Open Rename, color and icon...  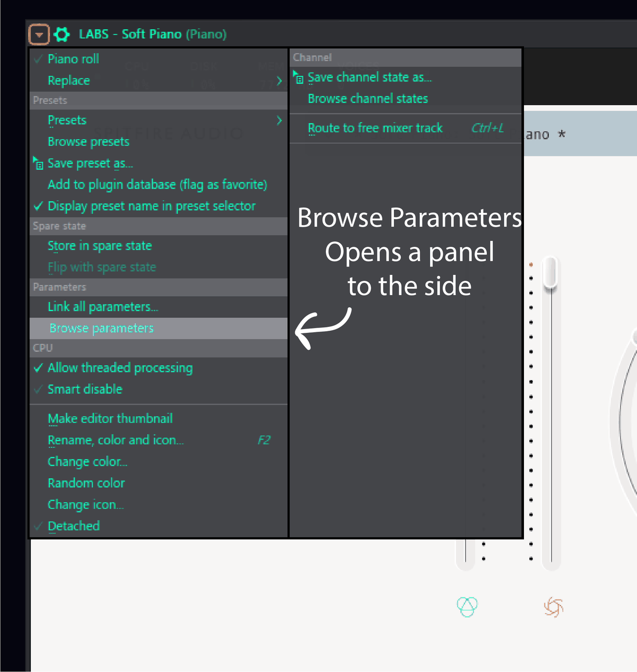[158, 440]
